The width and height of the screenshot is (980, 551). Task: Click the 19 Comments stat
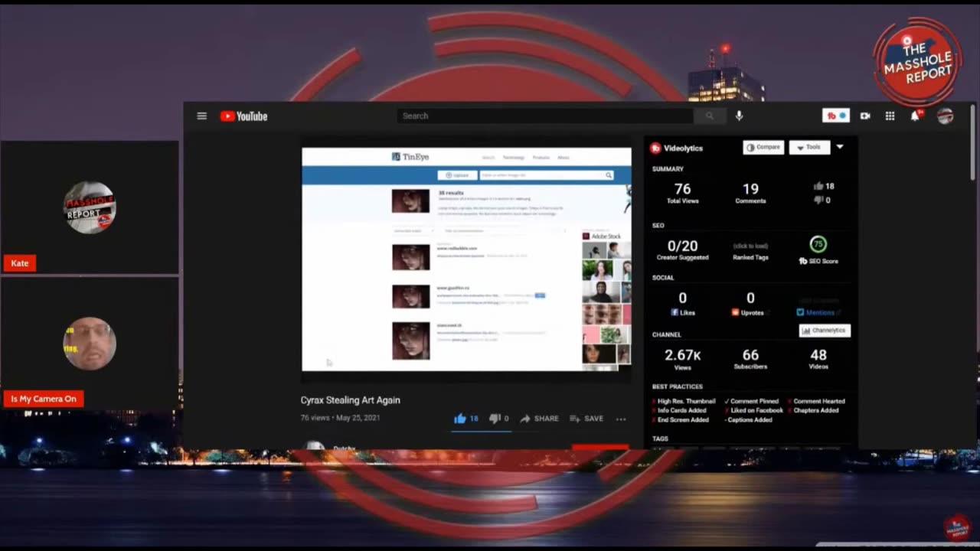click(x=750, y=191)
